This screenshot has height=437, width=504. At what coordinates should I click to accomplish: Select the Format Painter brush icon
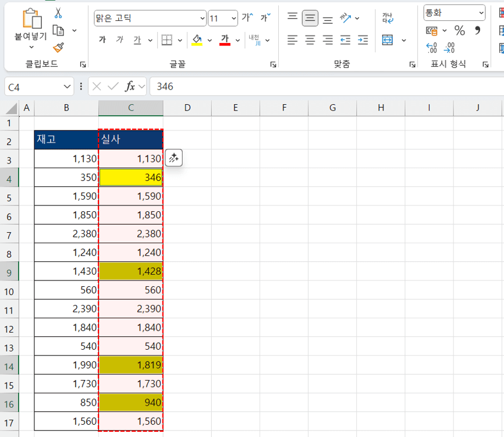58,48
